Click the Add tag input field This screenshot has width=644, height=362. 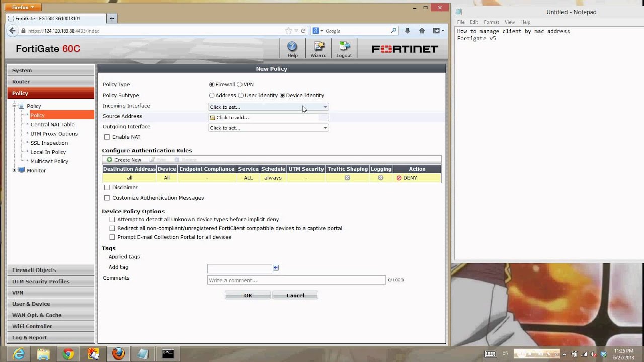[x=239, y=268]
